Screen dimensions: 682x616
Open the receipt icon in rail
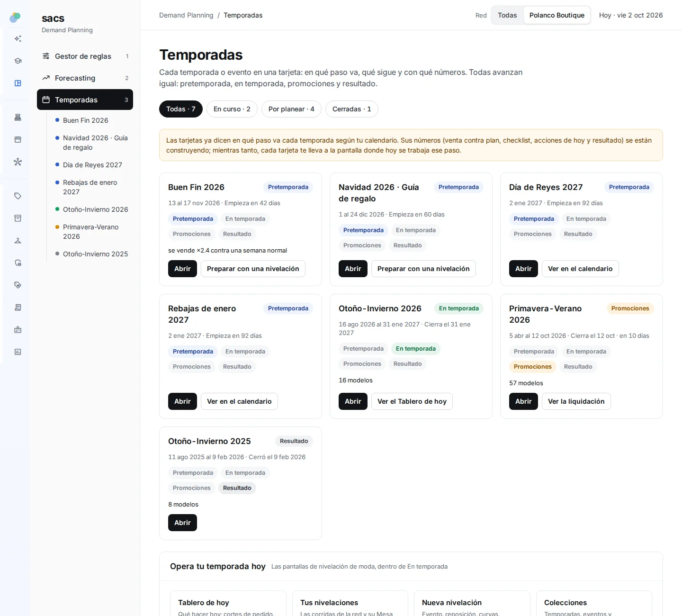18,308
